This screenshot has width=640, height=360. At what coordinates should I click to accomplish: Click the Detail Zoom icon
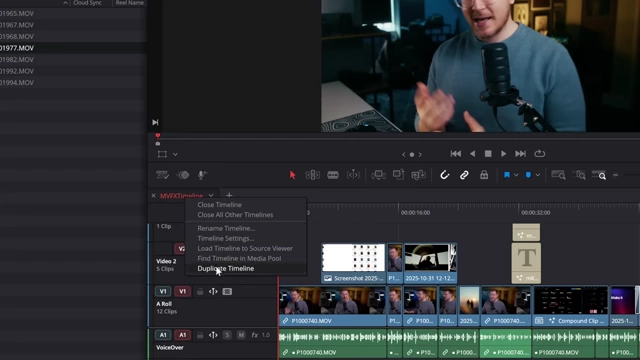pos(579,175)
